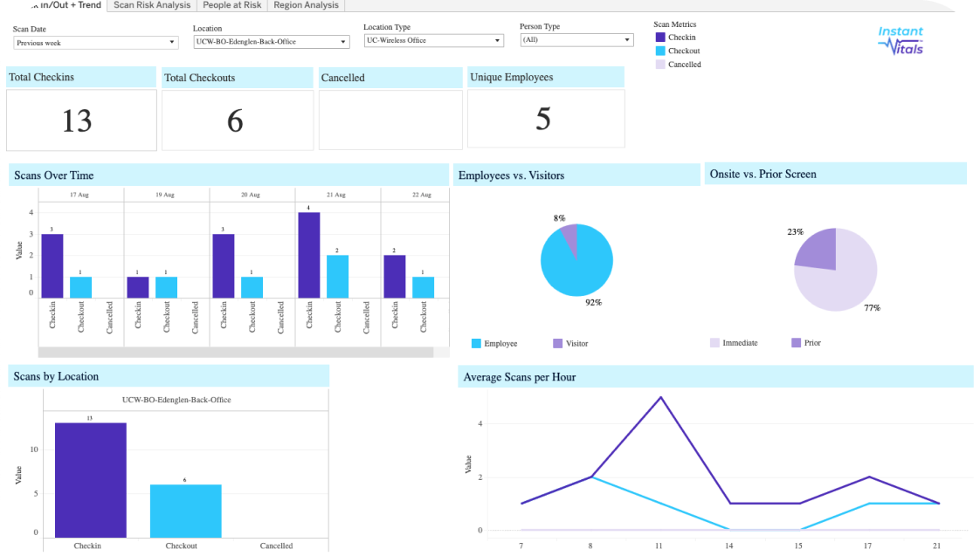Select the Checkout bar in Scans by Location
The height and width of the screenshot is (556, 980).
(186, 511)
